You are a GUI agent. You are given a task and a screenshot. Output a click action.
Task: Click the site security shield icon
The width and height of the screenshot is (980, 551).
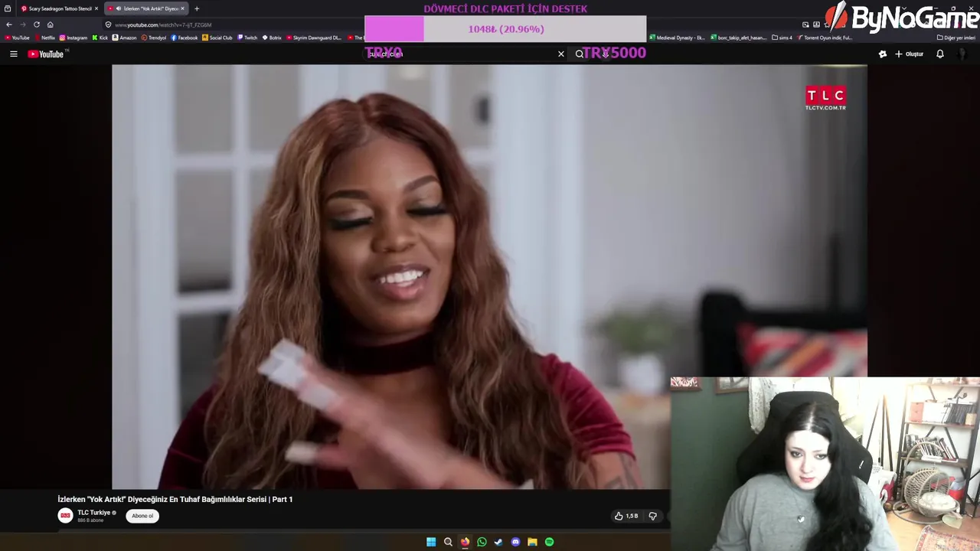pyautogui.click(x=108, y=24)
